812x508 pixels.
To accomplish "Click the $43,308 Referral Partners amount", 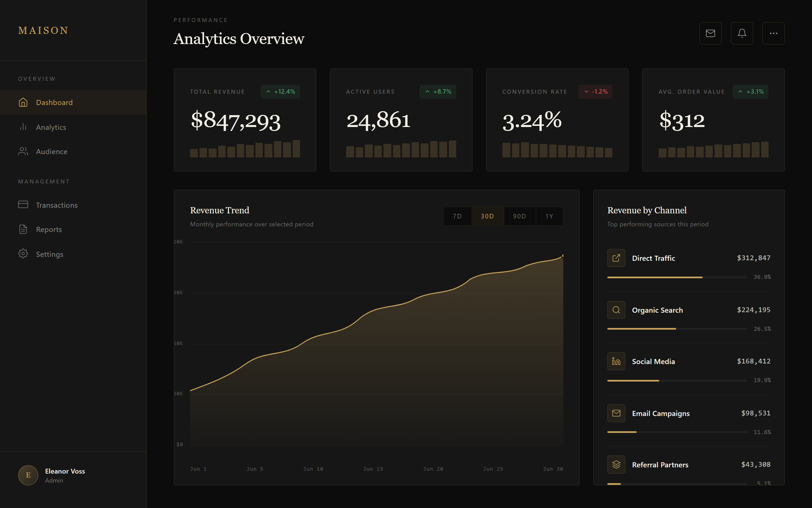I will coord(756,464).
